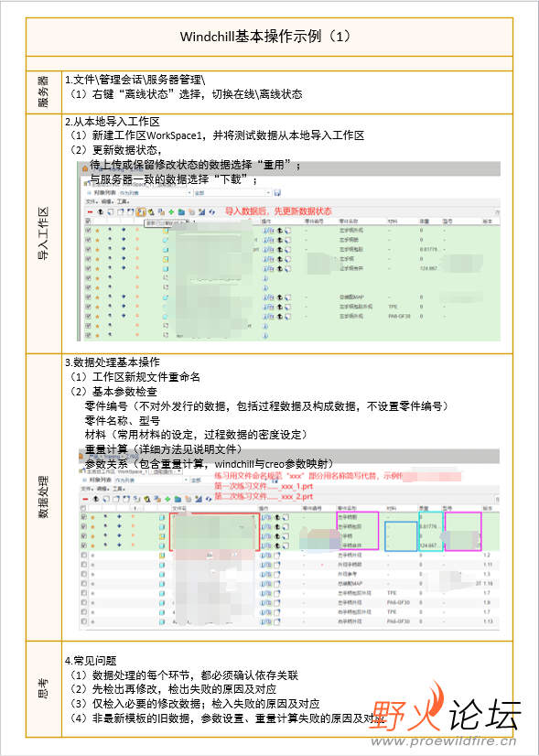Open 作为列表 dropdown in import-workspace screenshot

pos(155,193)
